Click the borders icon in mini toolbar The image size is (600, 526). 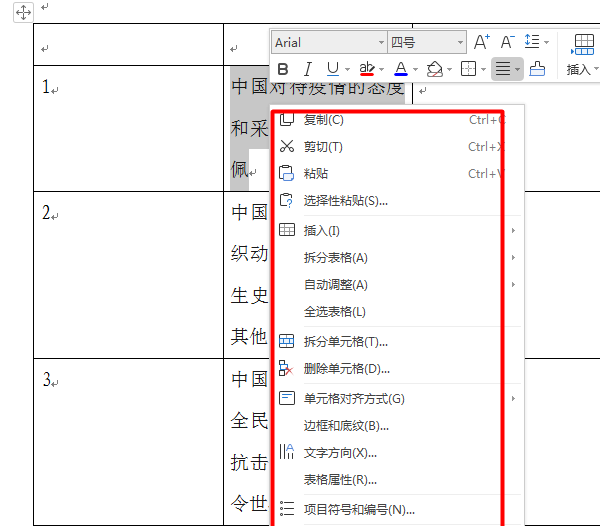pos(468,69)
